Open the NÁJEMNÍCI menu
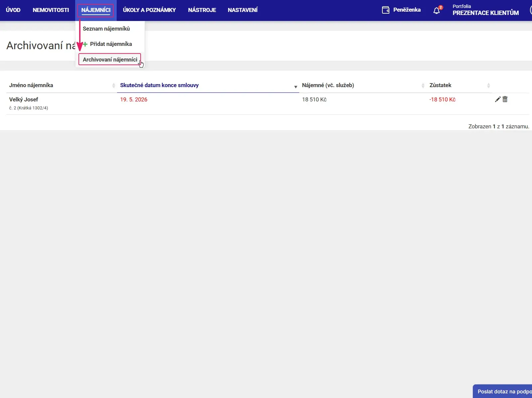532x398 pixels. (96, 10)
